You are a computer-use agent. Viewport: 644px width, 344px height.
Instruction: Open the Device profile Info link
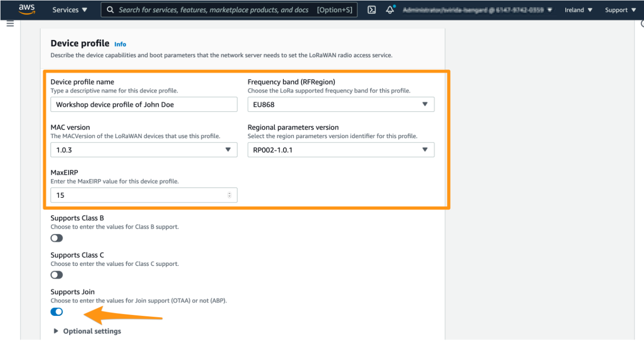coord(120,44)
